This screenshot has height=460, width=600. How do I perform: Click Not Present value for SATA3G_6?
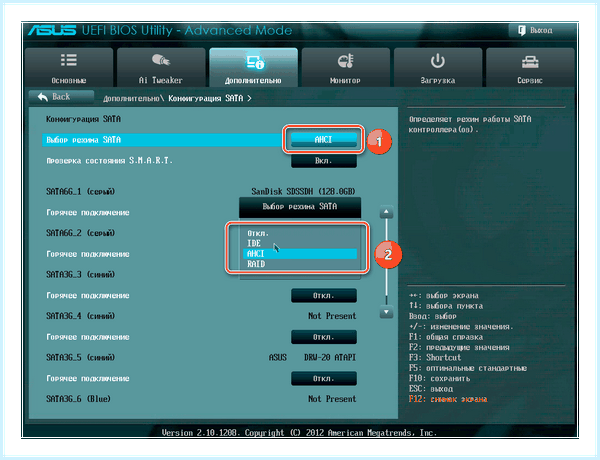pos(332,399)
